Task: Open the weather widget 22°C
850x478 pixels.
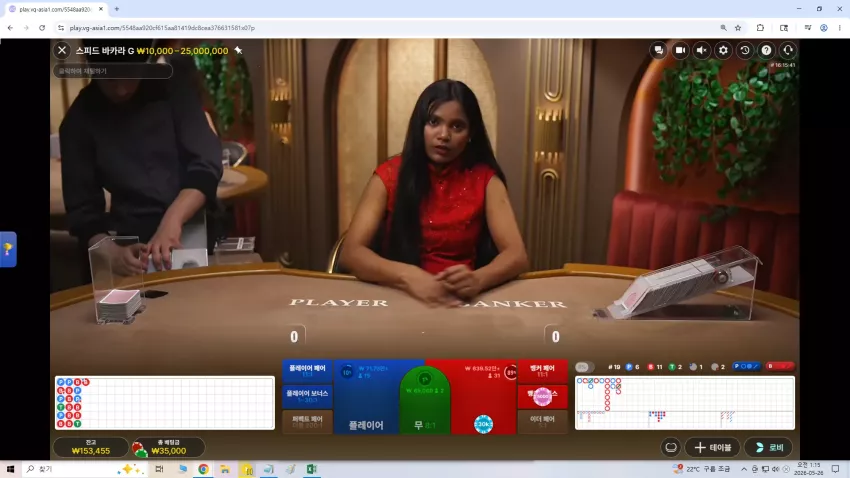Action: tap(703, 469)
